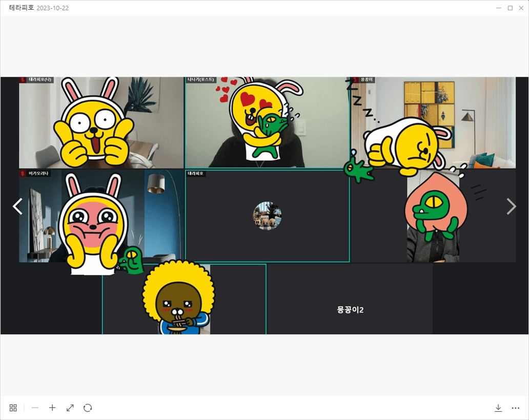Download the image
This screenshot has width=529, height=420.
pos(498,408)
